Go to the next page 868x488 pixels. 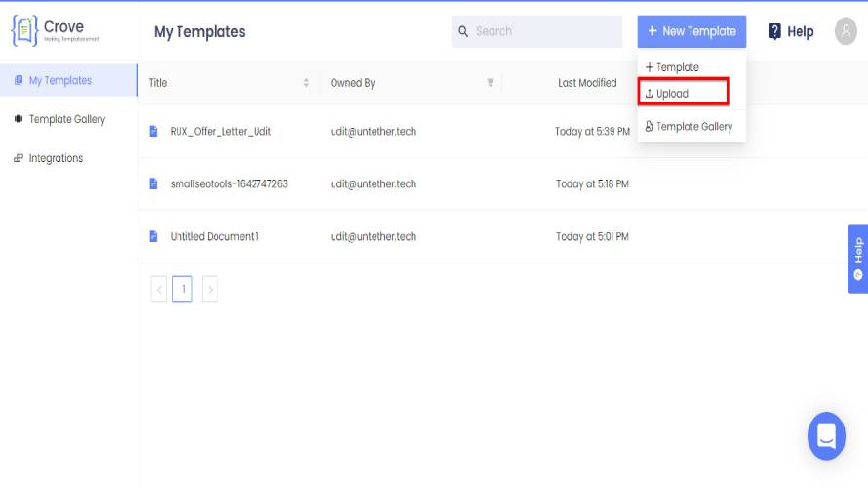[x=210, y=289]
